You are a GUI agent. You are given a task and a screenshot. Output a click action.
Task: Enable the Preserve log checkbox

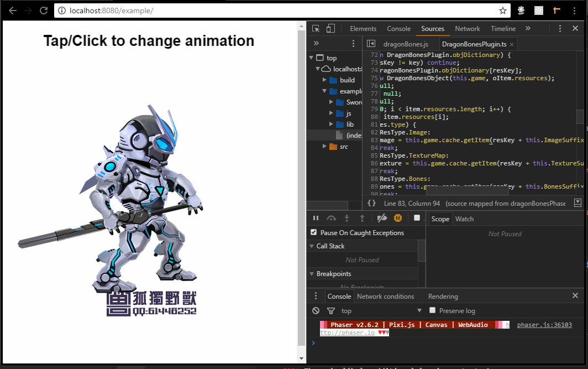point(432,310)
